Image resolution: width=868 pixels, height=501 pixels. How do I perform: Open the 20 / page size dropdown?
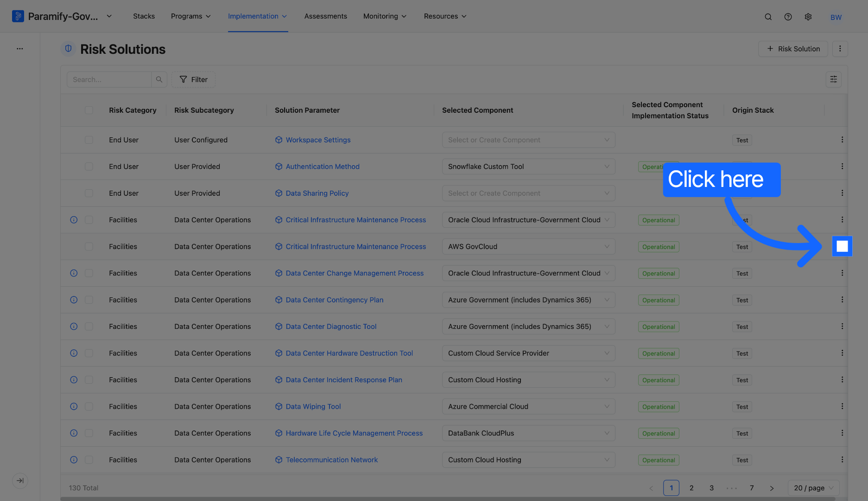tap(813, 488)
